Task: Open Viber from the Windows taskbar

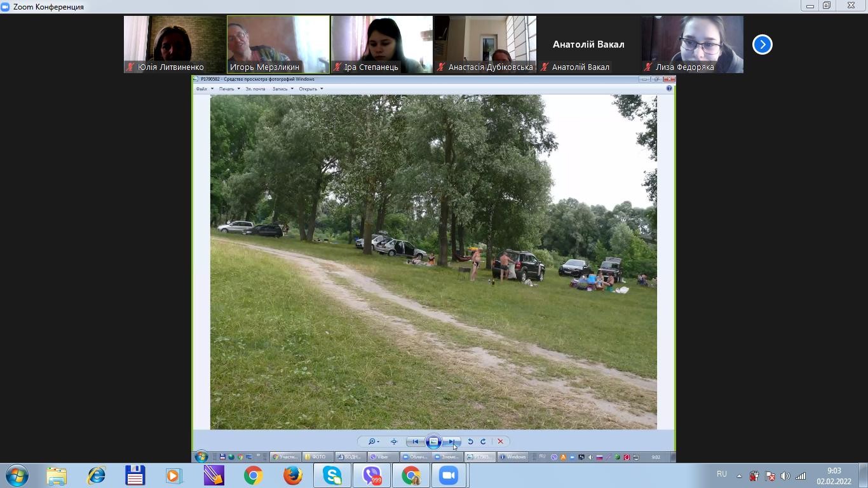Action: (x=372, y=475)
